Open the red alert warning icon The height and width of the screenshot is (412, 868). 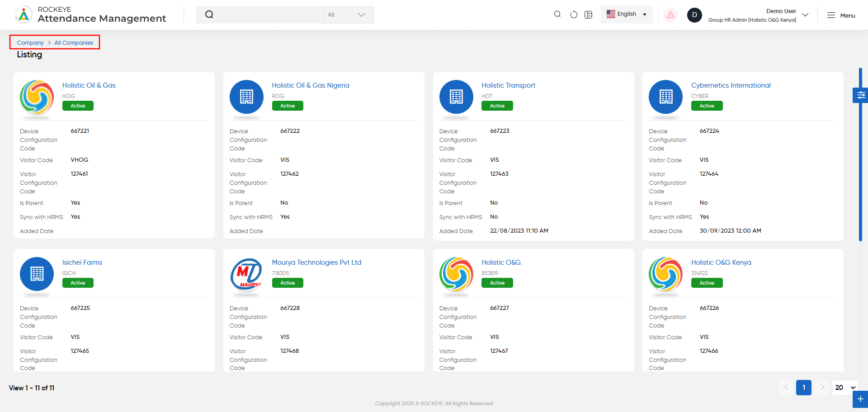[670, 15]
